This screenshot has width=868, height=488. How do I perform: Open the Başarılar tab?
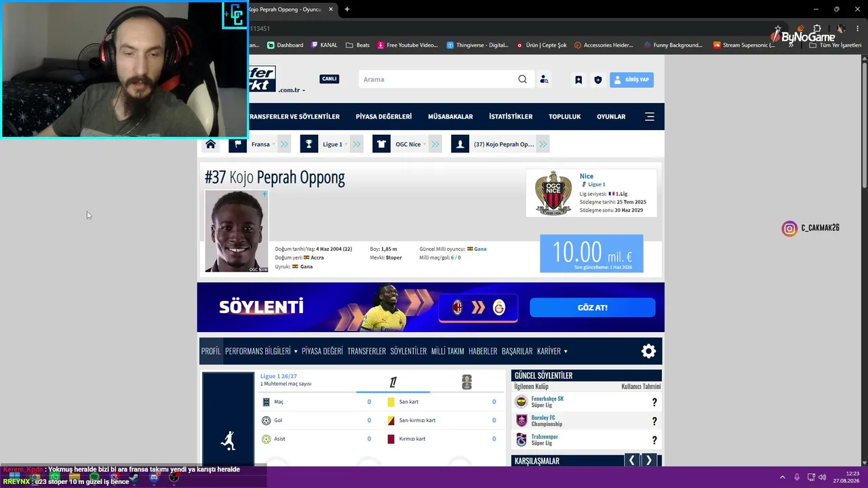517,351
